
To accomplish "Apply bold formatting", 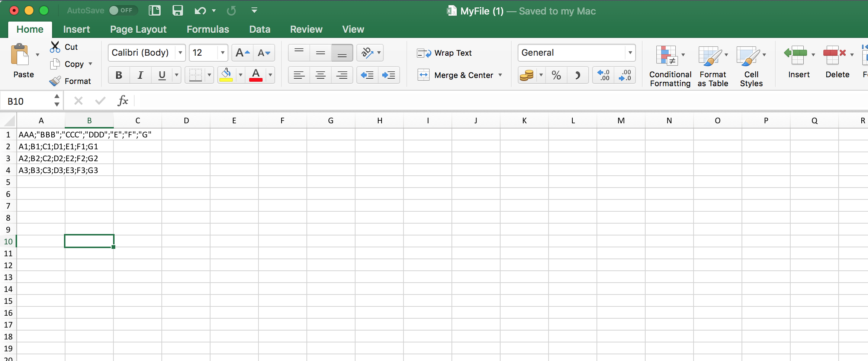I will [118, 75].
